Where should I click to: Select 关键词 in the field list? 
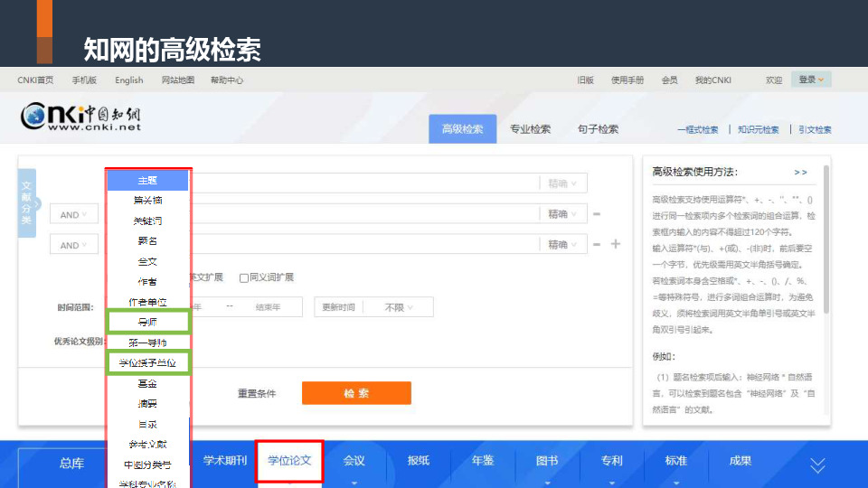147,221
